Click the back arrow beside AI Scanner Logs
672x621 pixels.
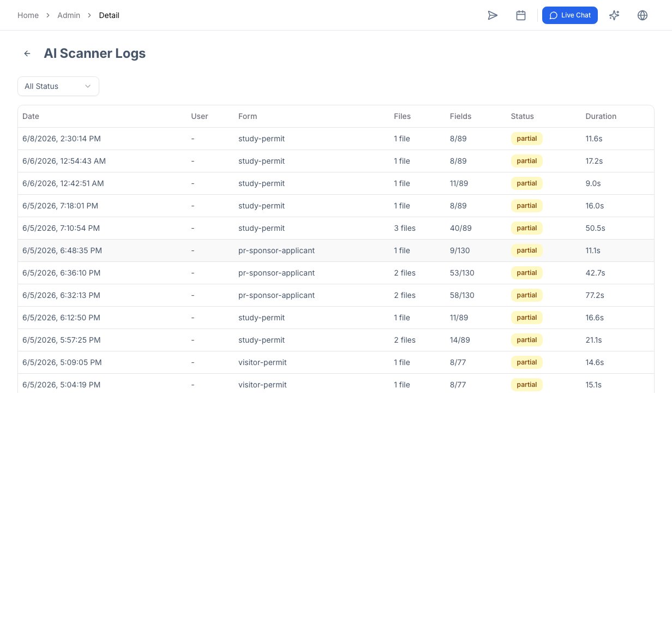coord(27,53)
